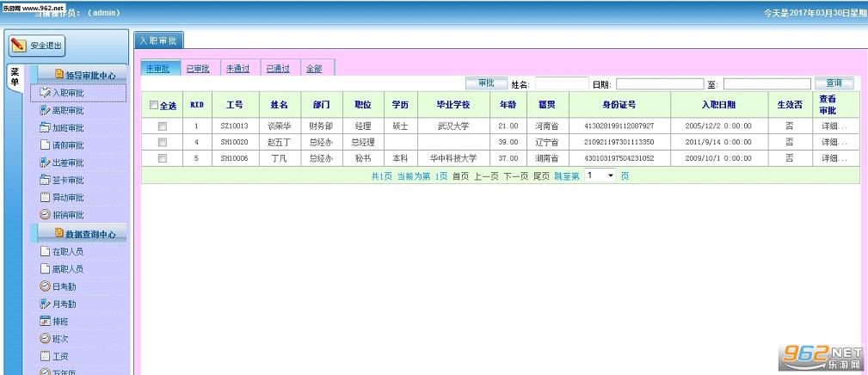Screen dimensions: 868x375
Task: Click the 武汉大学 school cell
Action: (453, 126)
